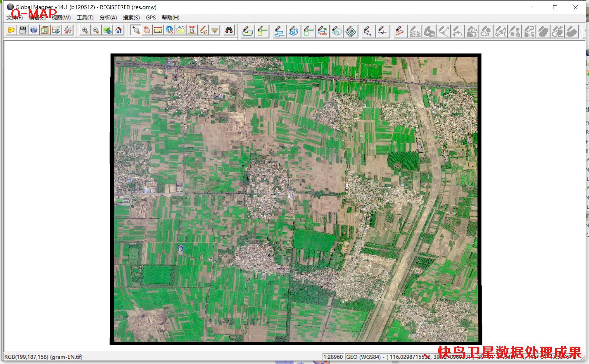Click the binoculars search icon

[x=229, y=30]
